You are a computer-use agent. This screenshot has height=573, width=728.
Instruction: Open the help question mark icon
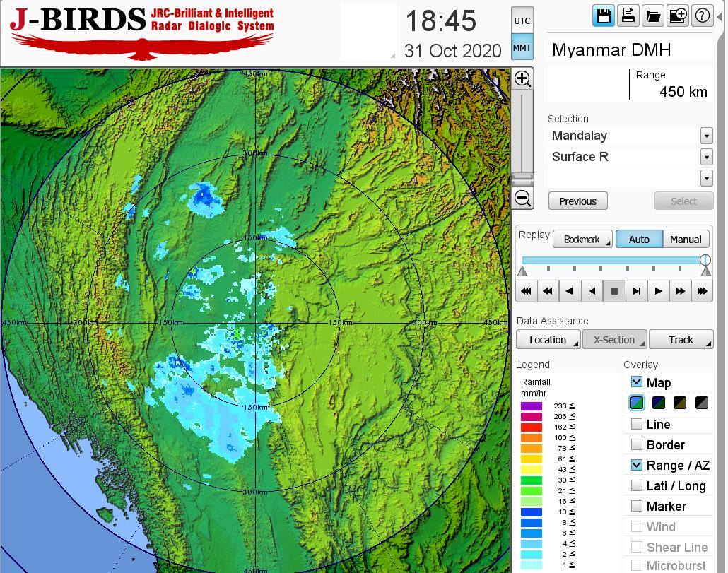(702, 16)
